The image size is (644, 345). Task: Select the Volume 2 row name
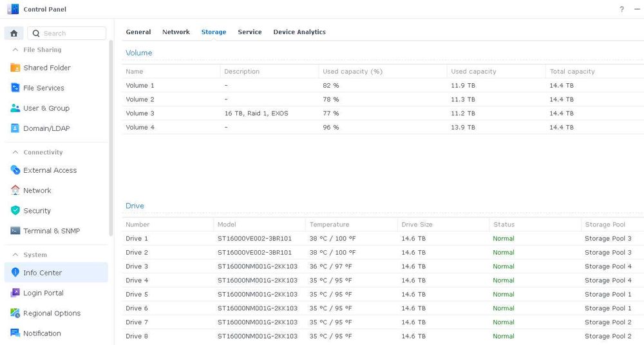point(140,99)
